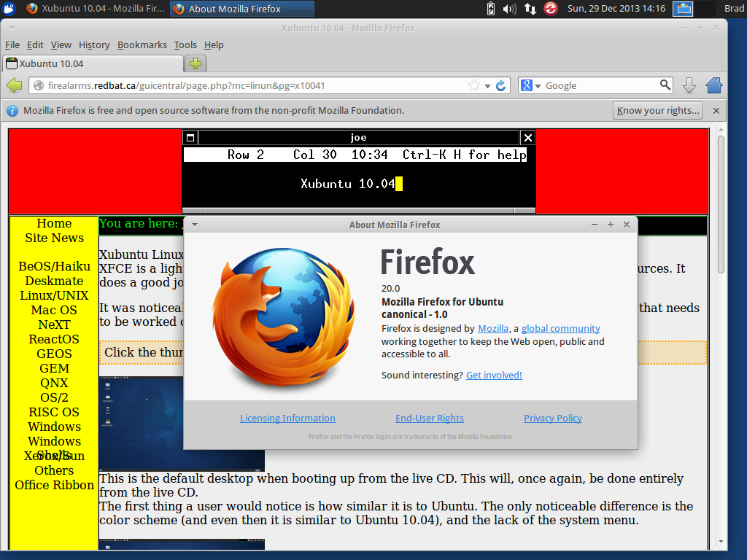Screen dimensions: 747x560
Task: Click the scrollbar down arrow
Action: (721, 542)
